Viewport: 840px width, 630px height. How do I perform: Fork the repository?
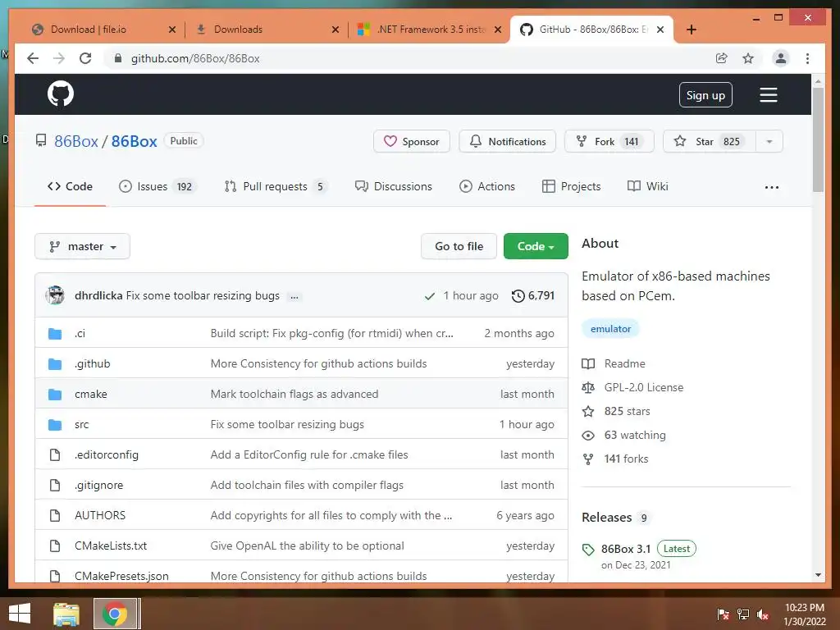pos(609,142)
